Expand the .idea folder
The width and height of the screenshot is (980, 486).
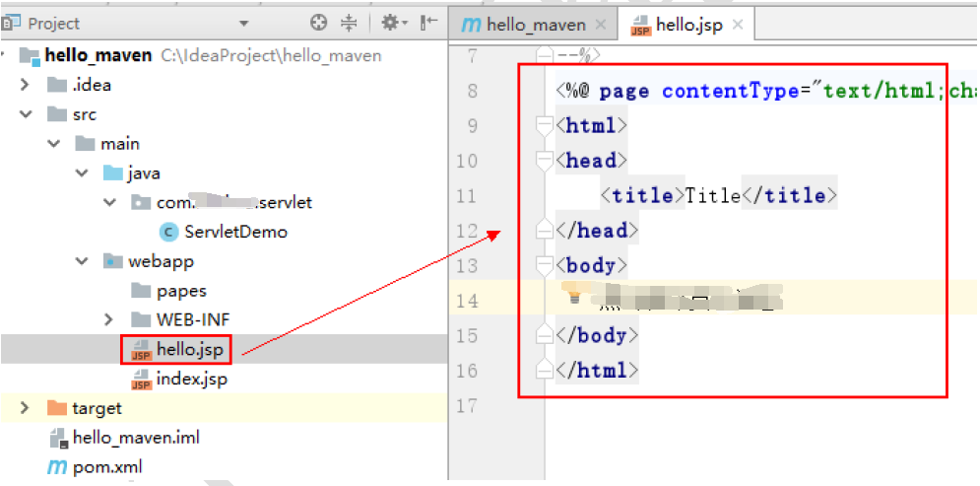point(25,85)
